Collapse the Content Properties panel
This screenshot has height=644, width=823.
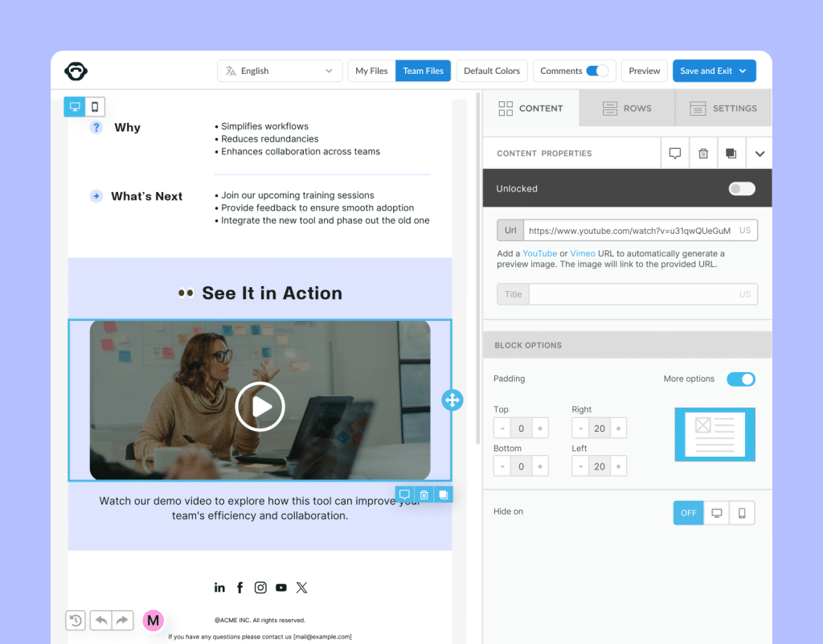(759, 153)
